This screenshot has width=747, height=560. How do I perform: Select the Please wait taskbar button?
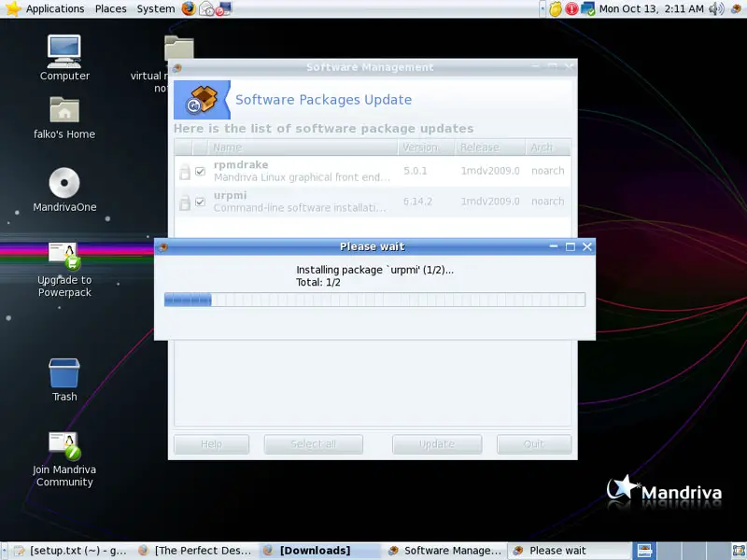pyautogui.click(x=570, y=551)
